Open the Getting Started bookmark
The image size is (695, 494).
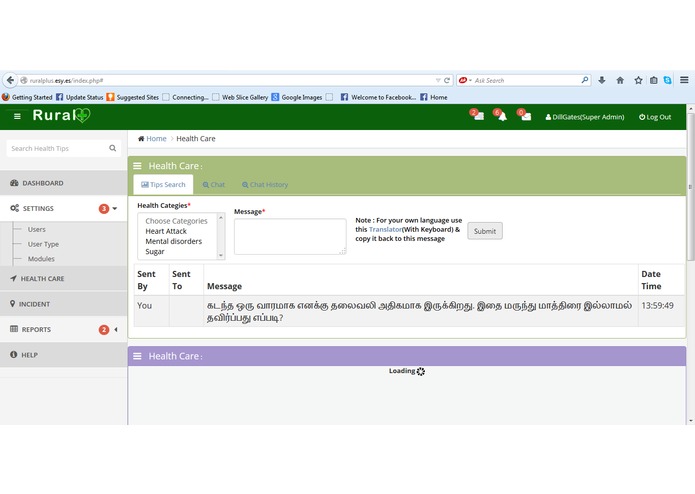click(x=27, y=97)
